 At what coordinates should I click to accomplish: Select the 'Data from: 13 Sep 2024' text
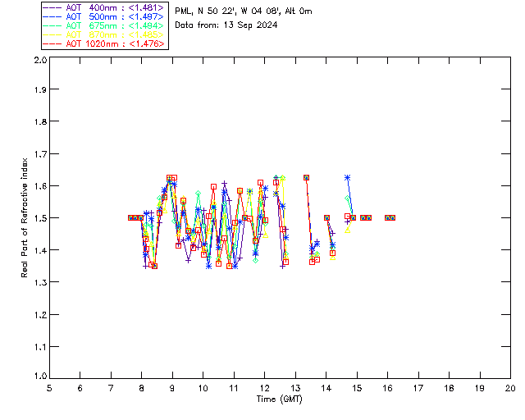[x=226, y=25]
